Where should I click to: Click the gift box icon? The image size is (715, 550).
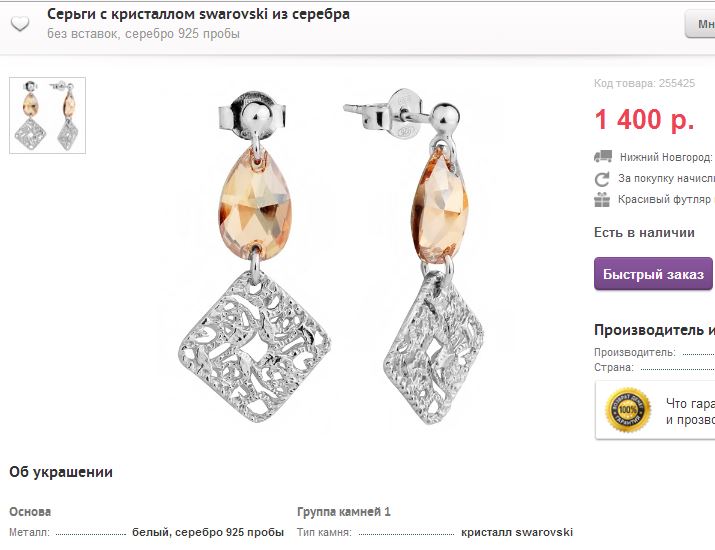602,199
